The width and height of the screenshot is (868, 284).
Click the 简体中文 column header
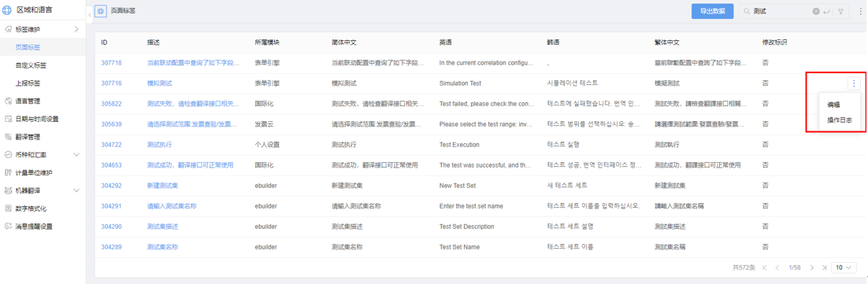[343, 42]
